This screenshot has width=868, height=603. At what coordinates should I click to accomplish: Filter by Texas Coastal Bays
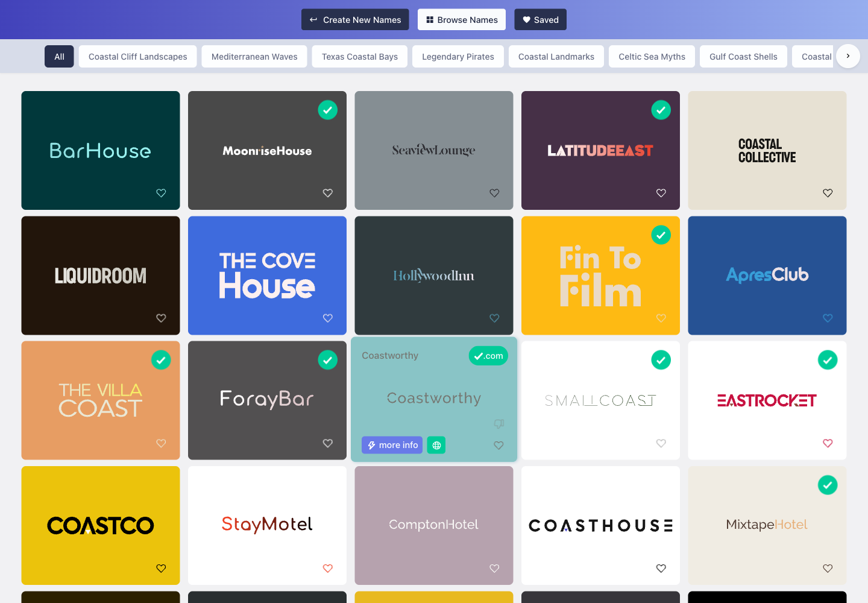click(360, 57)
